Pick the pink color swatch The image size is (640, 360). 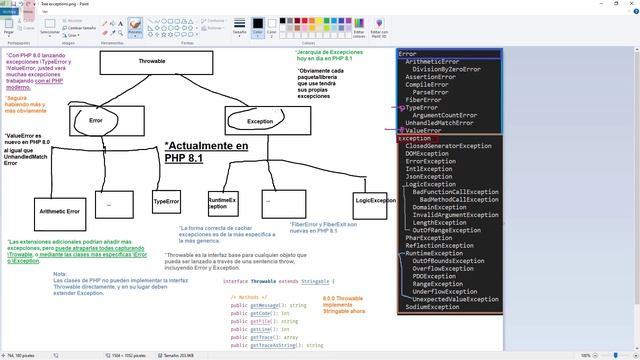click(x=304, y=28)
